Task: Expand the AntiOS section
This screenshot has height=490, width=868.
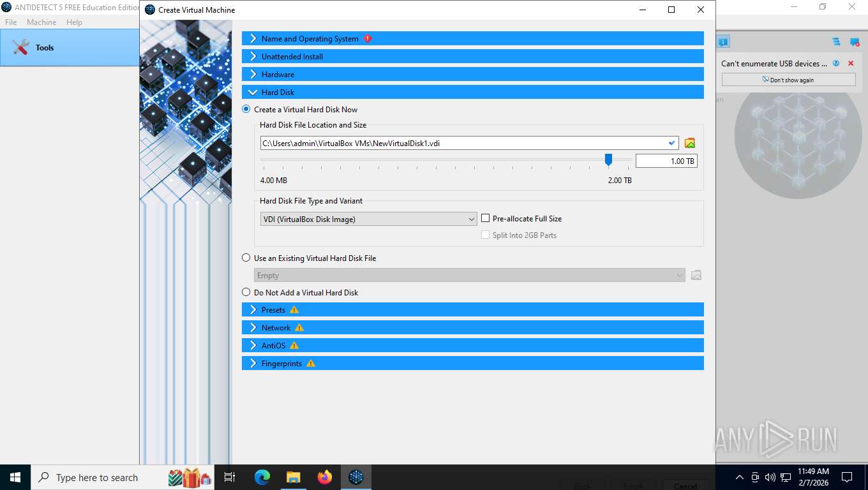Action: (472, 346)
